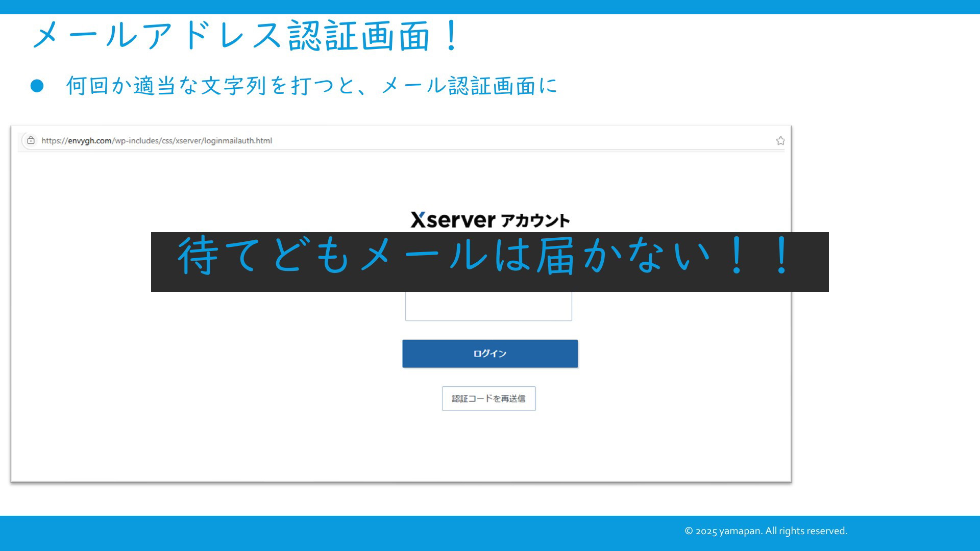Screen dimensions: 980x551
Task: Click the copyright text © 2025 yamapan
Action: 723,531
